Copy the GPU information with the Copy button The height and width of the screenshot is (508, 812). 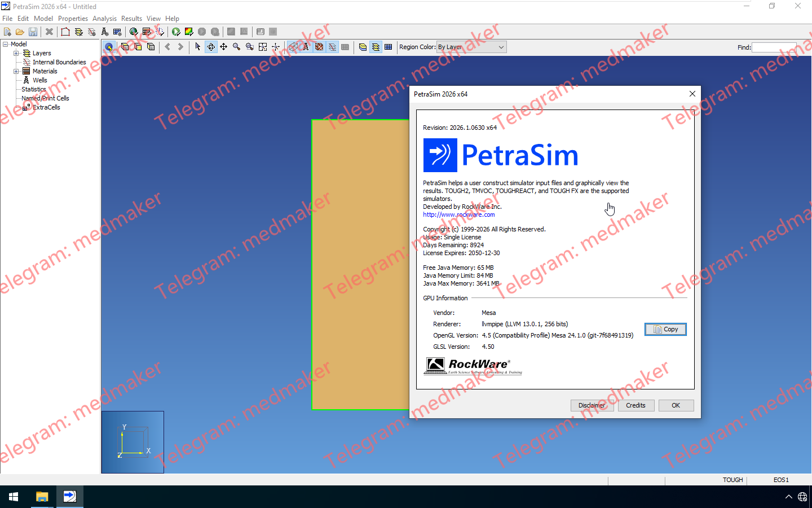(x=665, y=329)
